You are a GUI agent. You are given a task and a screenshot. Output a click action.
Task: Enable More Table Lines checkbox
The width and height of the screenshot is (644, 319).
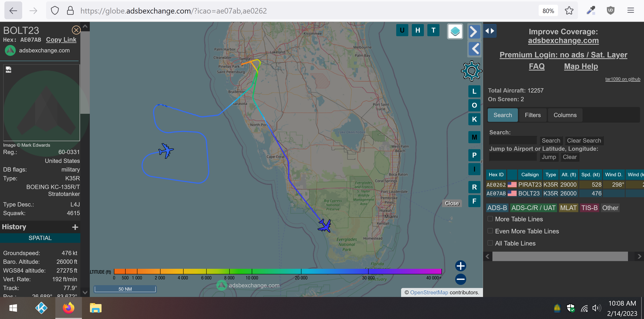[x=490, y=219]
